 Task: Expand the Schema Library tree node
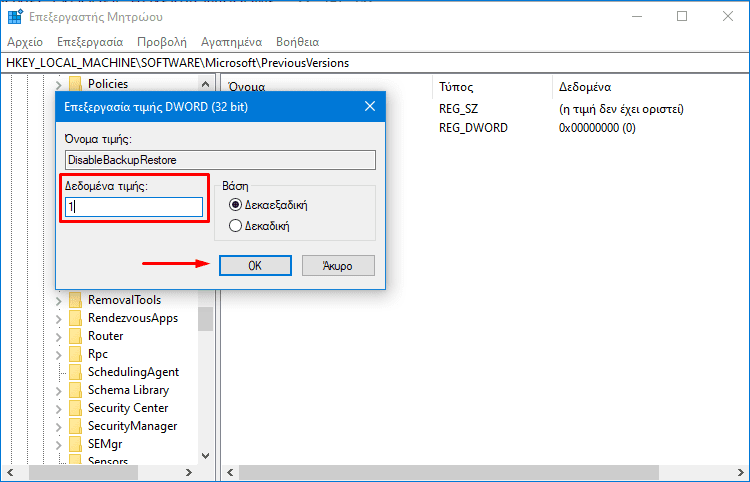tap(58, 391)
